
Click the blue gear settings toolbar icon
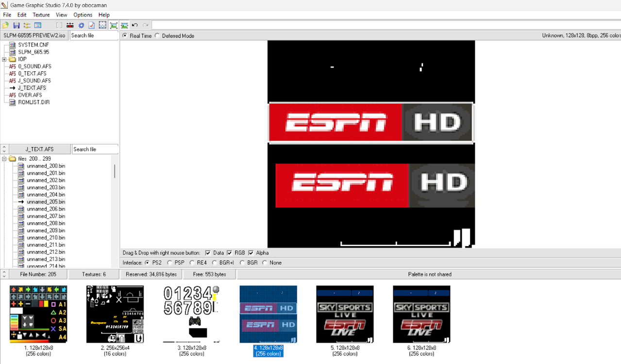tap(81, 25)
